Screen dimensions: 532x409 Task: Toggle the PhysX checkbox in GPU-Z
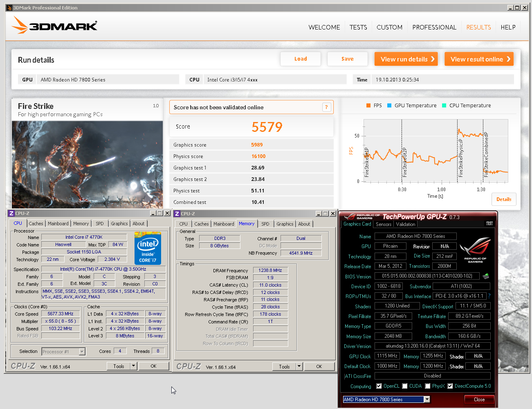(428, 386)
